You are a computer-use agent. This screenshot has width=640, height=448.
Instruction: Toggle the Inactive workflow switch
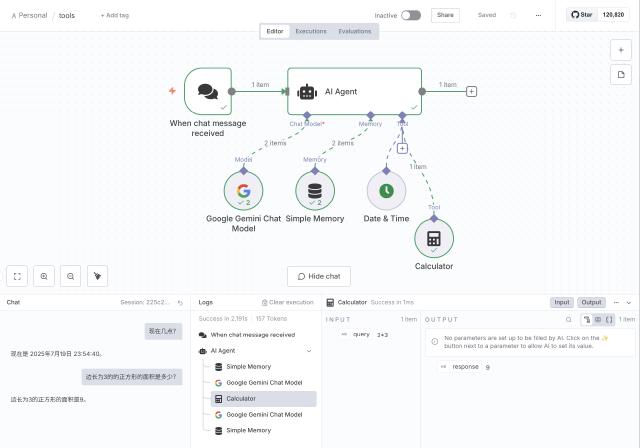410,15
